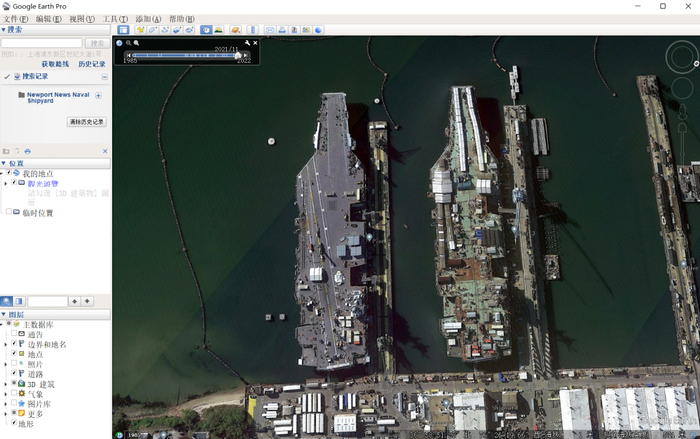Image resolution: width=700 pixels, height=439 pixels.
Task: Click the Hide Sidebar toolbar icon
Action: [123, 30]
